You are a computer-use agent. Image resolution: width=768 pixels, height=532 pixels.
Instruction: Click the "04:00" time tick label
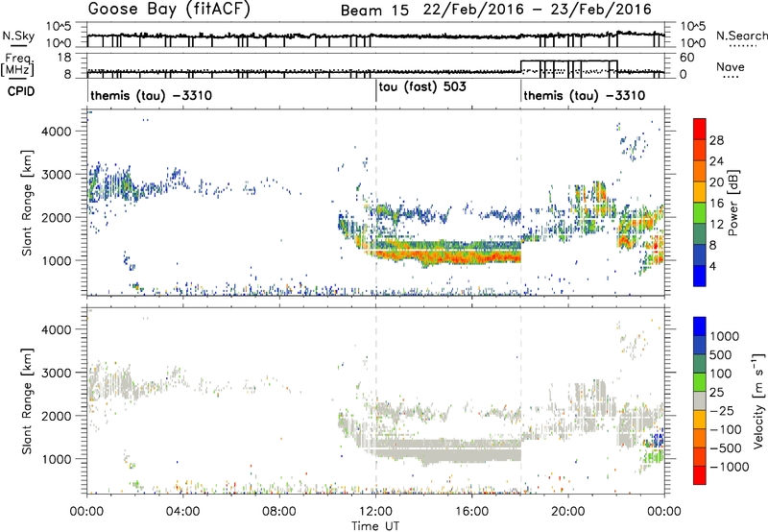(182, 512)
